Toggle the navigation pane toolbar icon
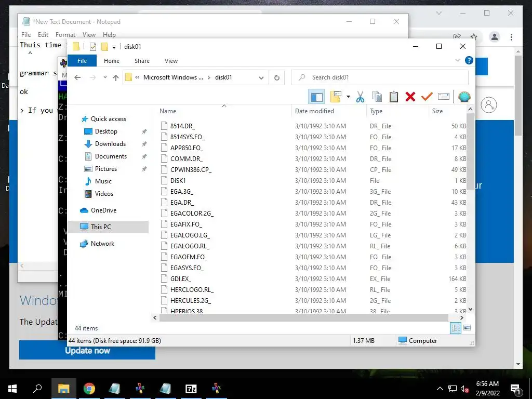 point(316,97)
